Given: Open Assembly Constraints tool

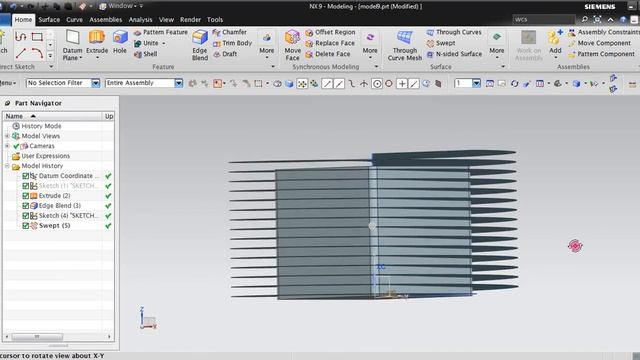Looking at the screenshot, I should point(604,32).
